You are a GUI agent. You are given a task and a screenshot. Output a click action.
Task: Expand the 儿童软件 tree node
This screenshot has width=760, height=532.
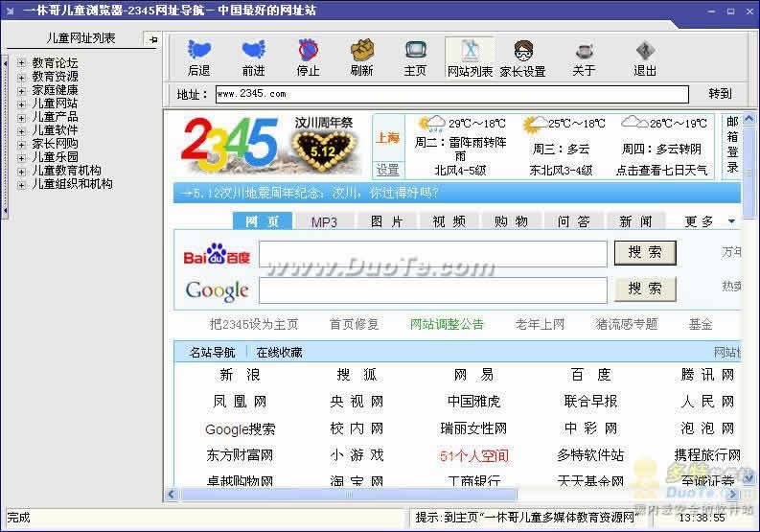coord(21,131)
